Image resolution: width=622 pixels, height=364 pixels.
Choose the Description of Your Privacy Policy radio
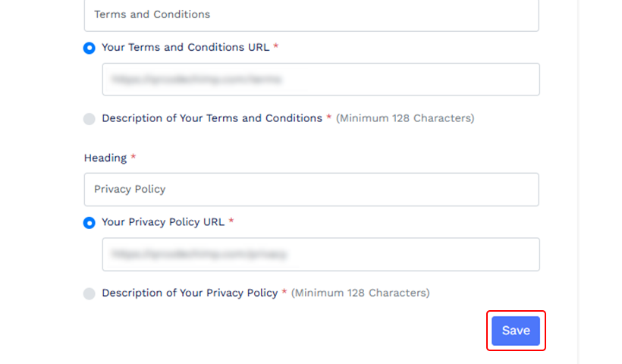(90, 293)
